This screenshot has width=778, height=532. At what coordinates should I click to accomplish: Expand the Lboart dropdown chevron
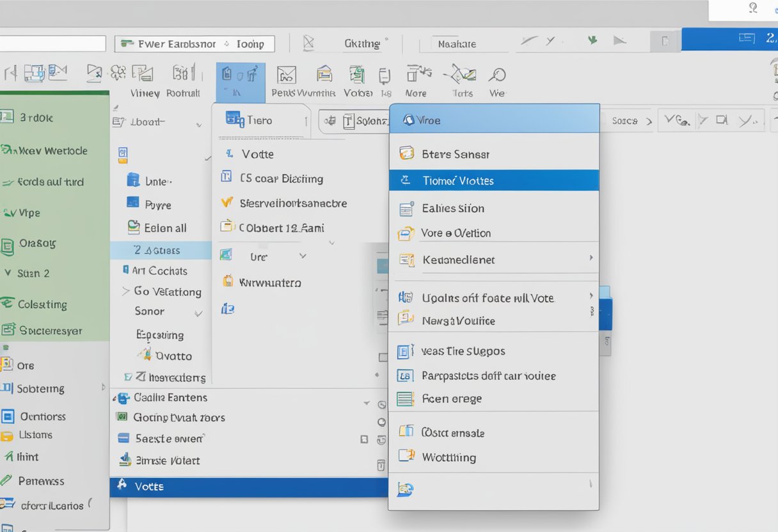point(198,125)
